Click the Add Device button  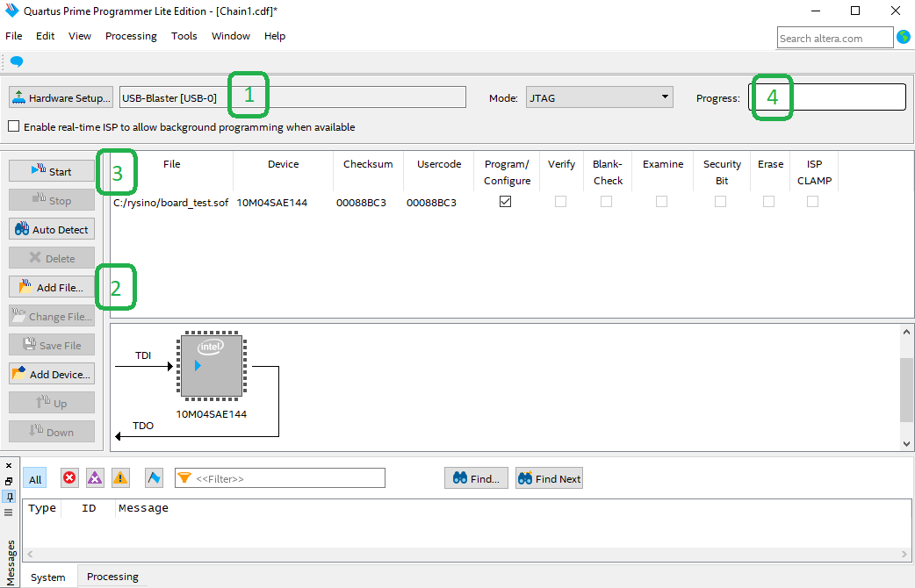pyautogui.click(x=51, y=374)
